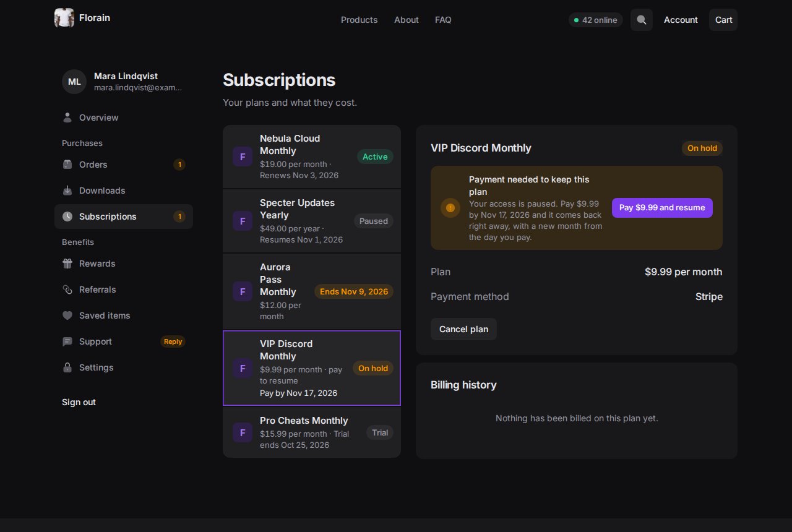Click the On hold badge in list

coord(373,368)
